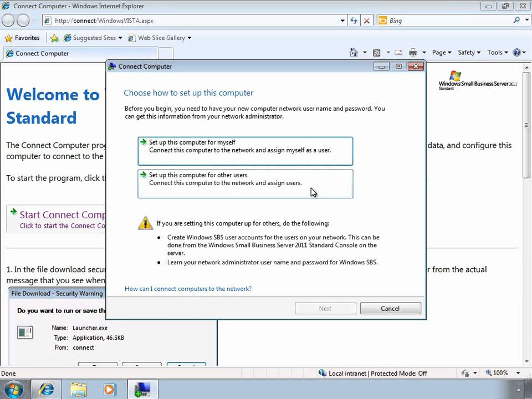Open the Safety menu
Screen dimensions: 532x399
[469, 52]
